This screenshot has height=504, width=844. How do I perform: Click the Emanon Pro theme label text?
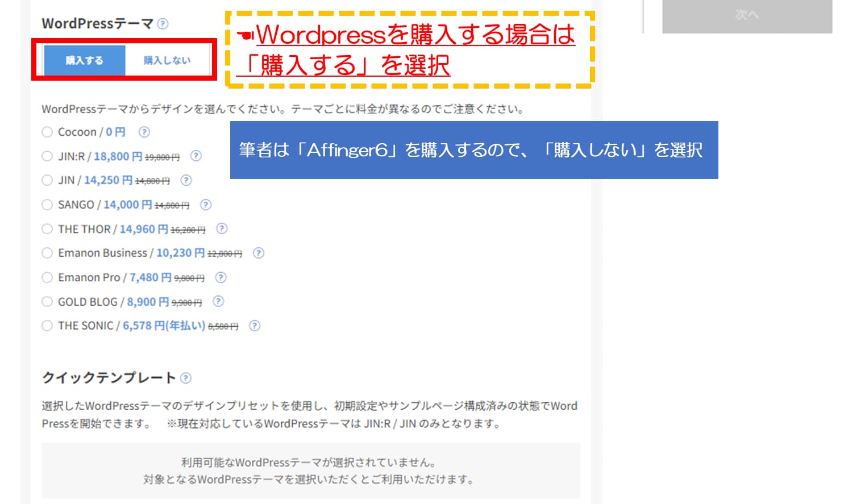coord(131,277)
